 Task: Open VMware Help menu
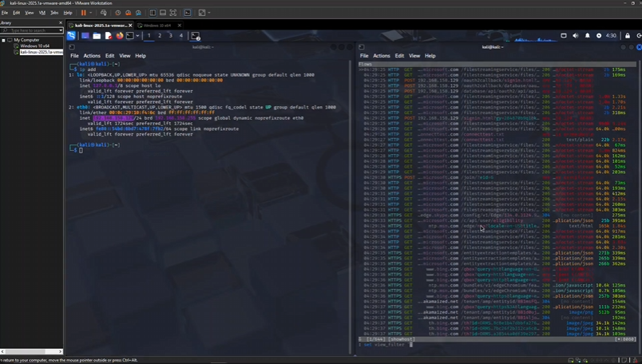point(68,13)
